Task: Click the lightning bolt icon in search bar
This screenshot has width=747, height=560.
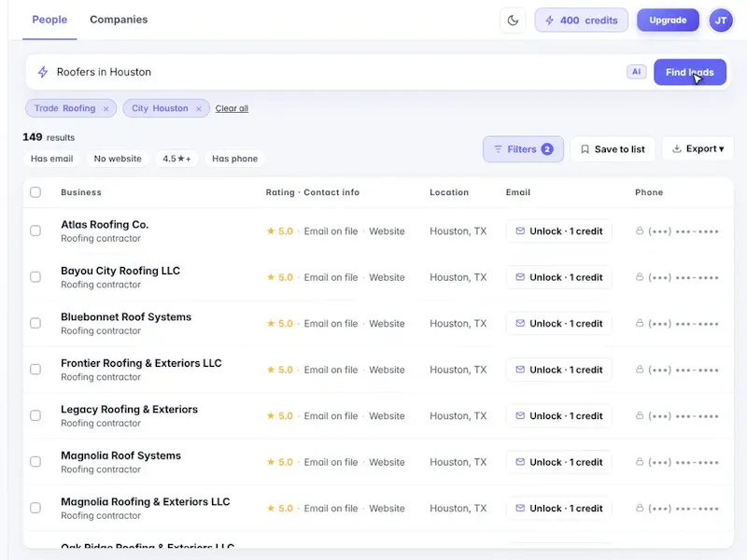Action: click(43, 72)
